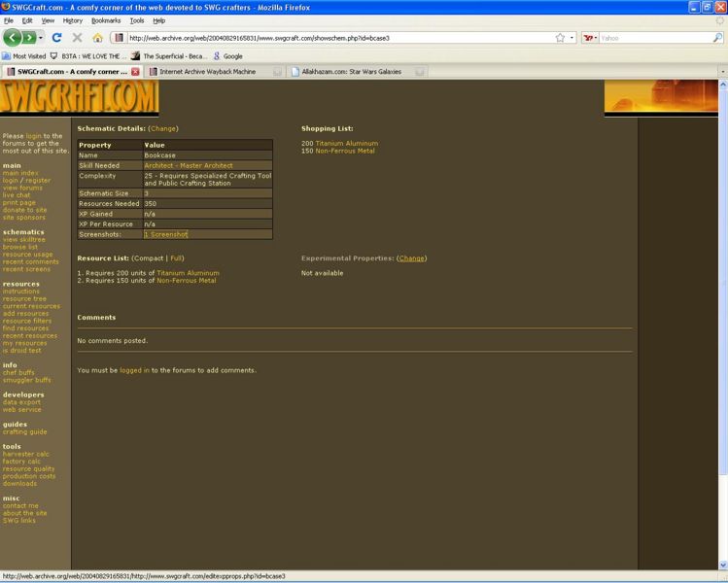Open harvester calc in sidebar tools
Screen dimensions: 728x583
(x=26, y=454)
